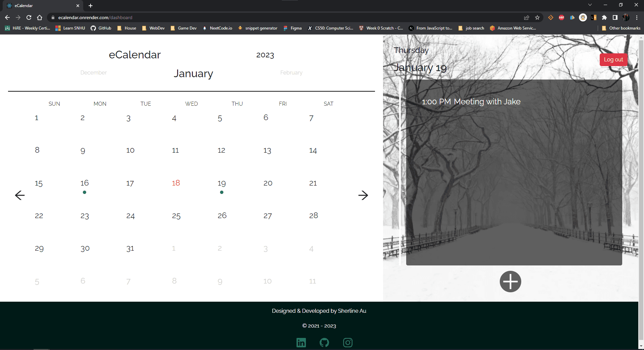
Task: Select January 22
Action: point(39,216)
